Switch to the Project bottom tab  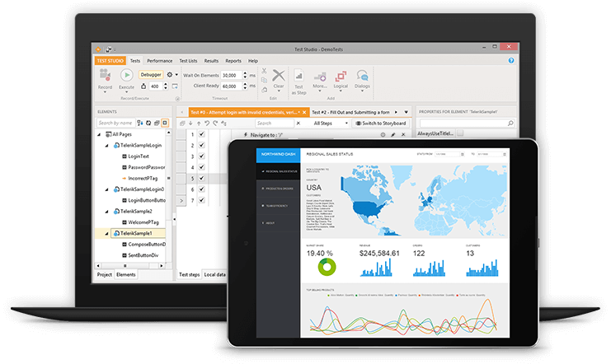click(105, 274)
